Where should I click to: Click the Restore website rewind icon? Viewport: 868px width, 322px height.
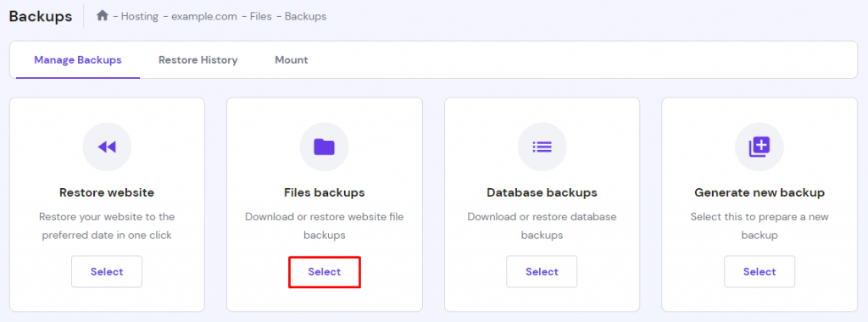tap(107, 147)
